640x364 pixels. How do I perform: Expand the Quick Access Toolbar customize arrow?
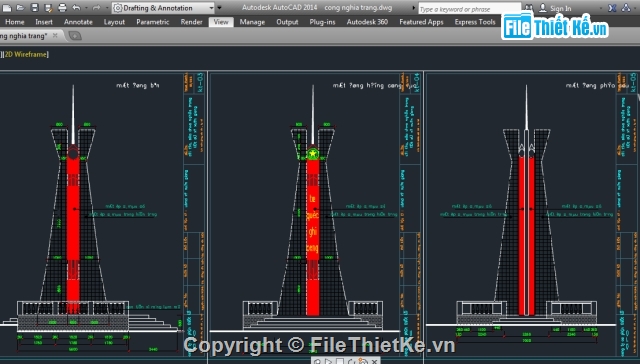[x=220, y=8]
